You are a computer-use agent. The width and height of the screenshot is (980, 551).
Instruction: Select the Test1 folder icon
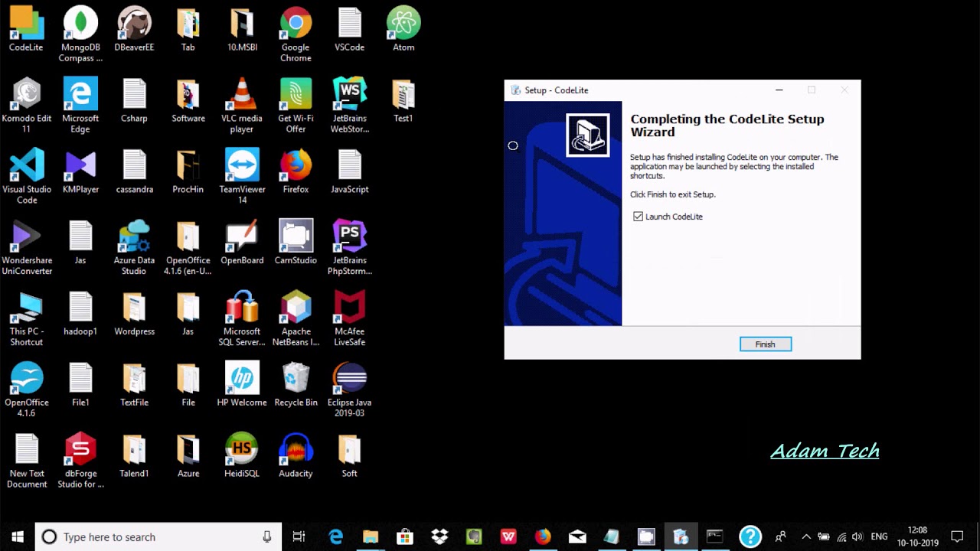pyautogui.click(x=403, y=100)
